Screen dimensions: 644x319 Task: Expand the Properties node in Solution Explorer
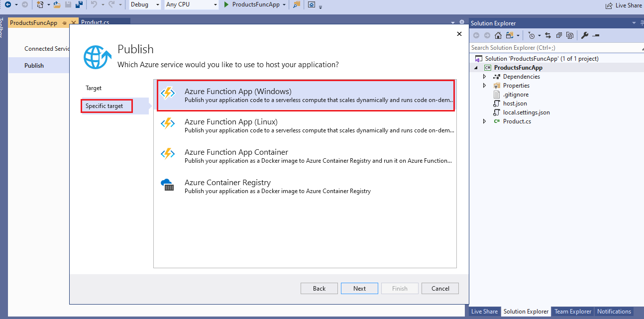[485, 86]
